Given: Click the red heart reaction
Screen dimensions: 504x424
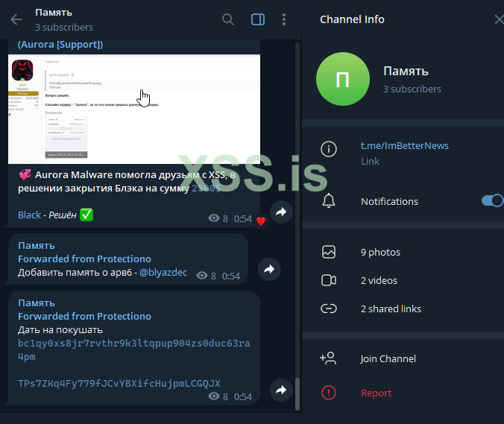Looking at the screenshot, I should (261, 221).
